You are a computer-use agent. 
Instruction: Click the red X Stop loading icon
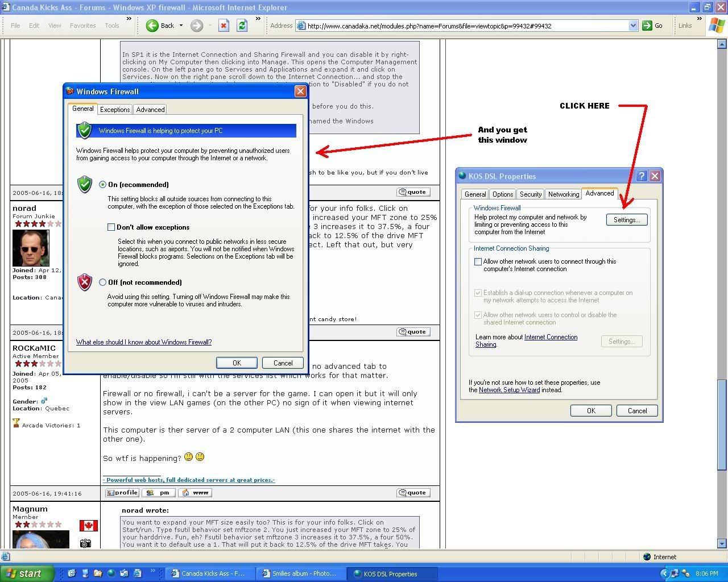tap(224, 26)
